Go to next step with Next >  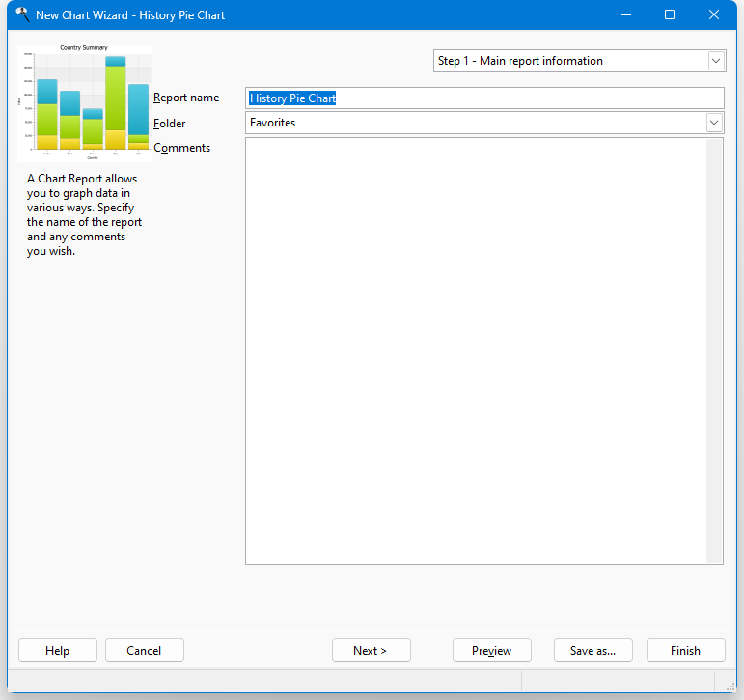pos(372,650)
